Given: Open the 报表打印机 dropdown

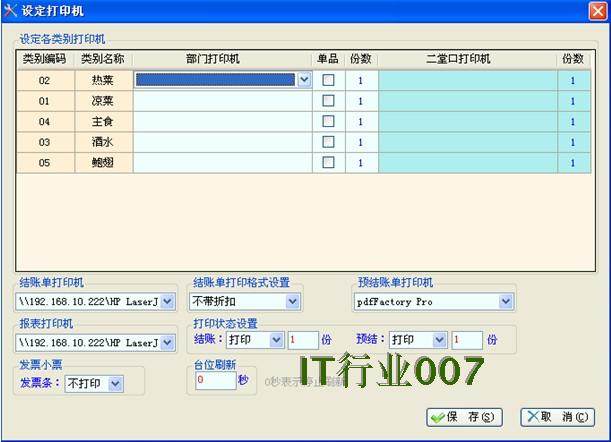Looking at the screenshot, I should [x=167, y=343].
